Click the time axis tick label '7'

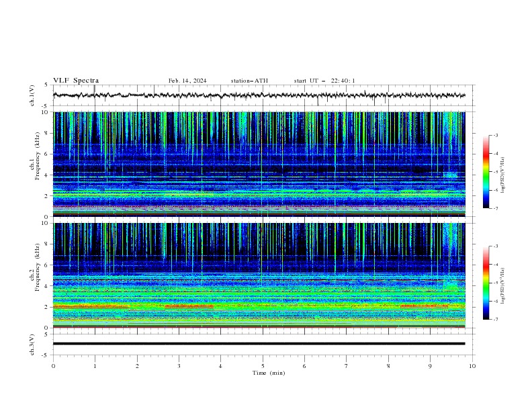tap(347, 366)
